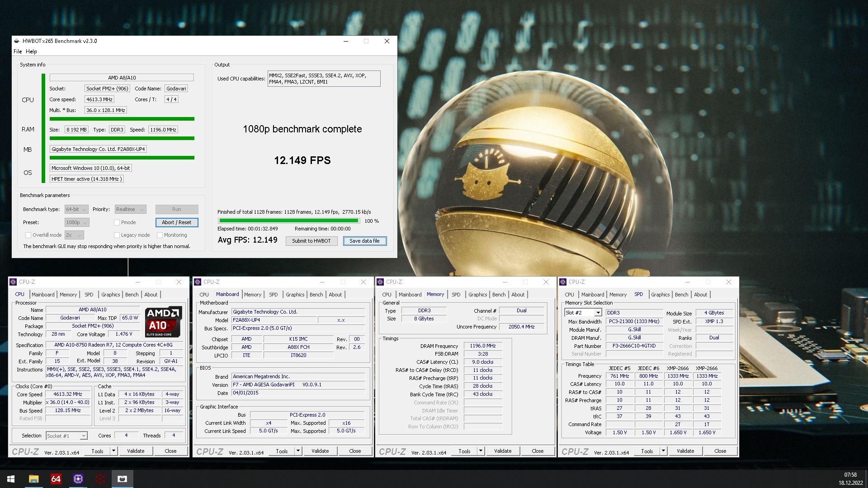Image resolution: width=868 pixels, height=488 pixels.
Task: Click the Specification AMD A10-8750 field
Action: coord(113,345)
